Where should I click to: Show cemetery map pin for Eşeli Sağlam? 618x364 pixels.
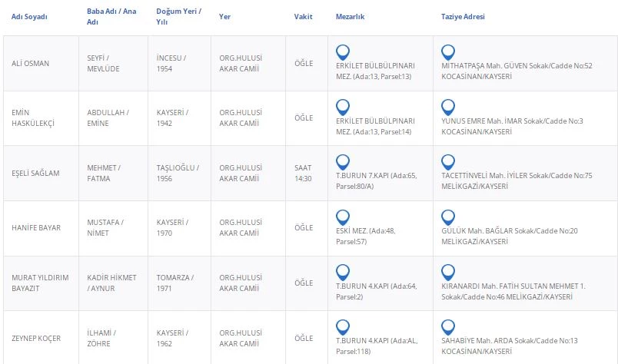click(x=344, y=163)
